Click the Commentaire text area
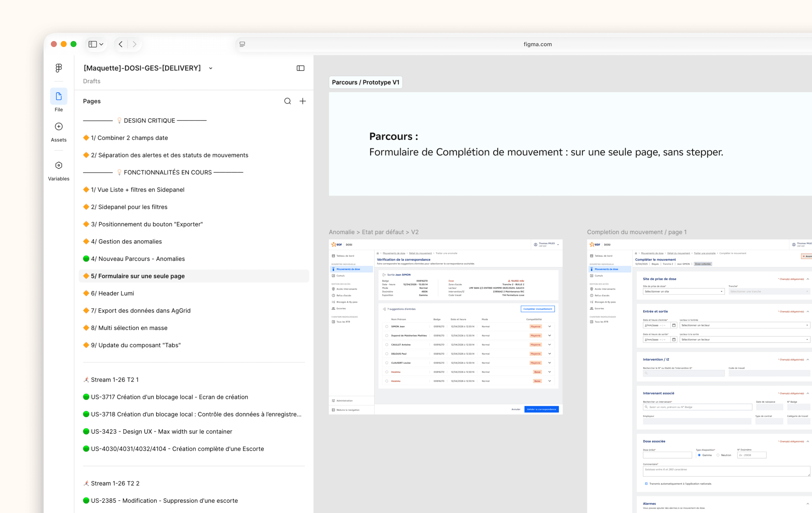The height and width of the screenshot is (513, 812). pyautogui.click(x=726, y=471)
